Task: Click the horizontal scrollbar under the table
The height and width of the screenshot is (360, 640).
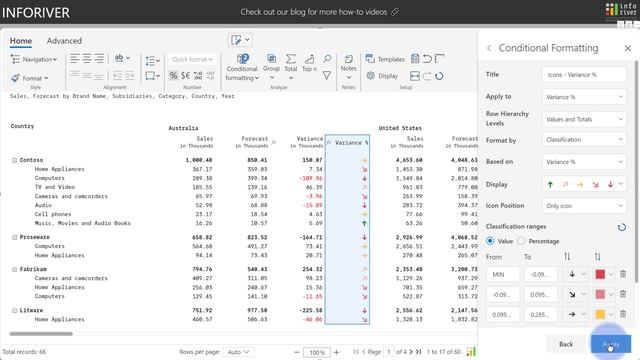Action: pos(41,334)
